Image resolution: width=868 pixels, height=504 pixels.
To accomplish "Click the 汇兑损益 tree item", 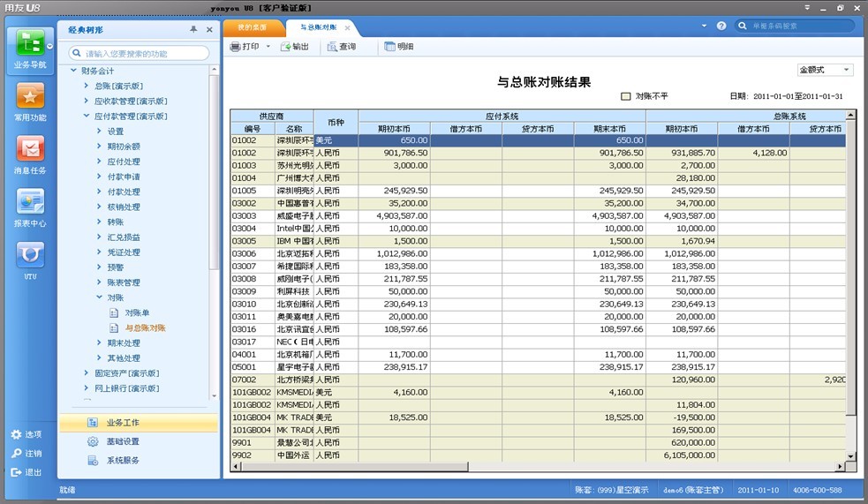I will pos(124,237).
